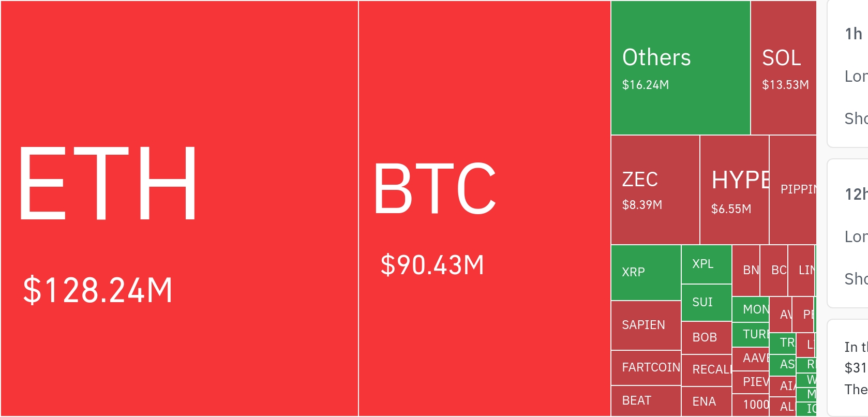Click the SOL $13.53M tile
This screenshot has width=868, height=417.
pos(783,68)
